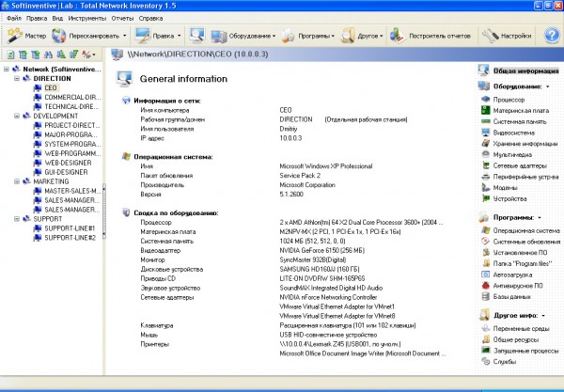Open Построитель отчетов report builder
This screenshot has width=564, height=392.
[x=432, y=36]
